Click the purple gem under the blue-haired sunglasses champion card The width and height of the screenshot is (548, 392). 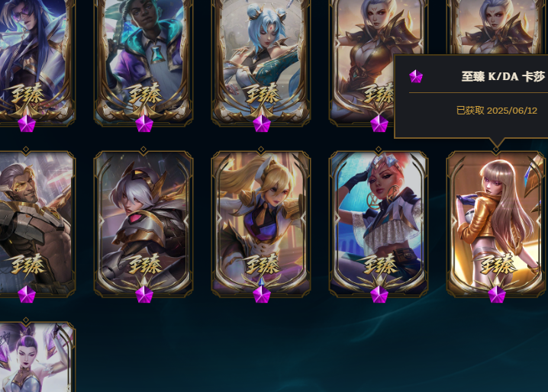(27, 124)
